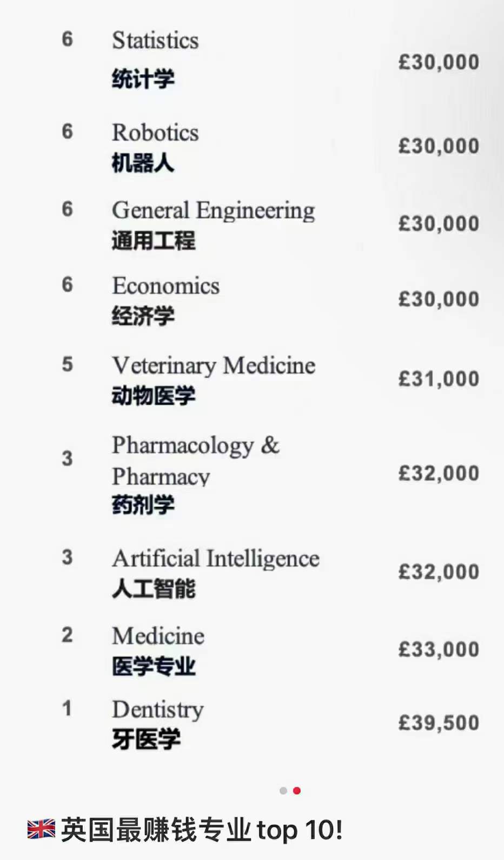Tap the Pharmacology & Pharmacy entry

(x=195, y=460)
